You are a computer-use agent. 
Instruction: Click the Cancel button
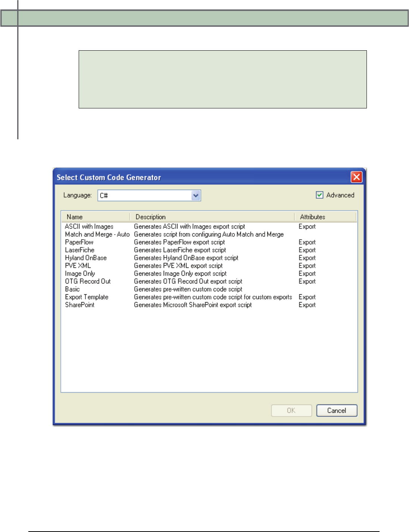pos(337,410)
